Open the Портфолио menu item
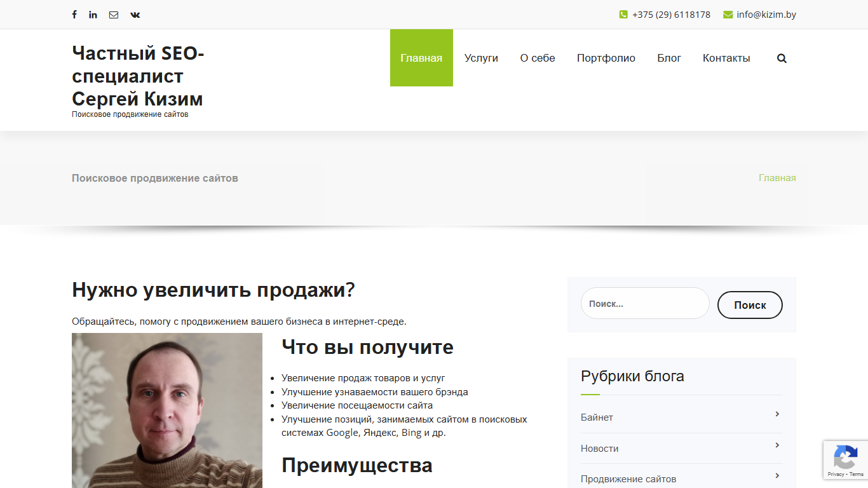This screenshot has height=488, width=868. point(606,58)
